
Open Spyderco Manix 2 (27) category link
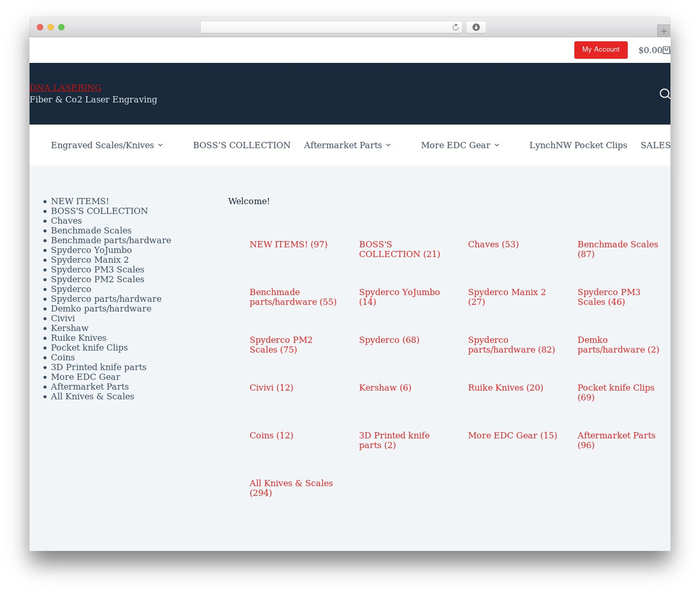click(507, 297)
